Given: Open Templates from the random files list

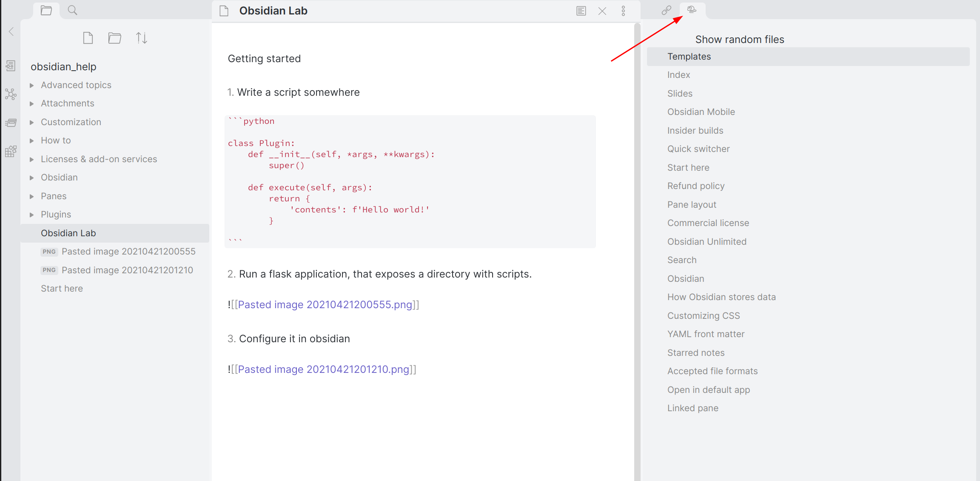Looking at the screenshot, I should click(689, 57).
